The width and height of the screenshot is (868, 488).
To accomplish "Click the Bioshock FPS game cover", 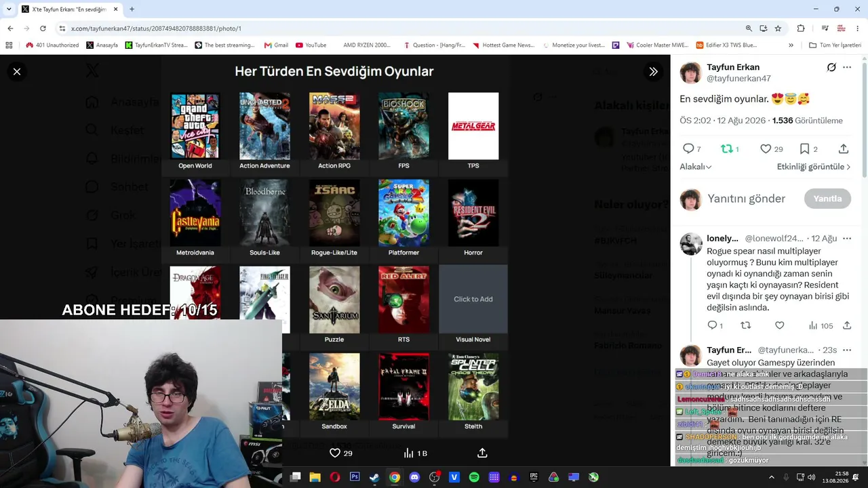I will click(x=403, y=126).
